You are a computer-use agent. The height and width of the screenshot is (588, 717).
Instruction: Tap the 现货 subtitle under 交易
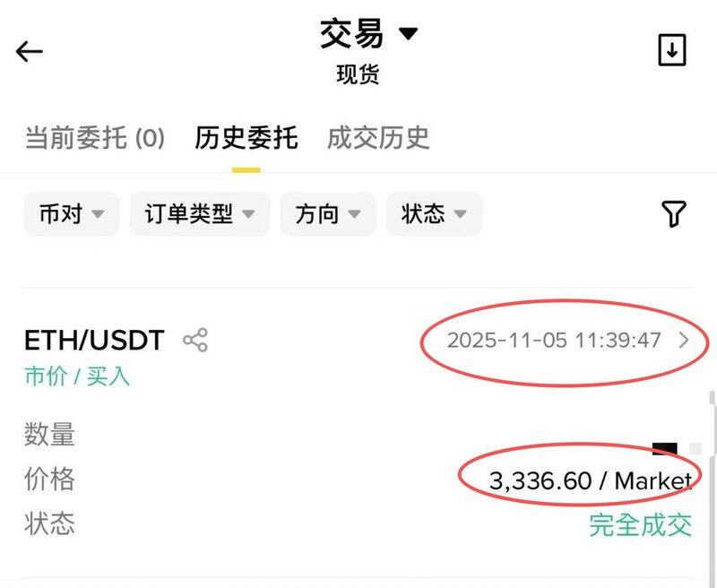coord(358,74)
